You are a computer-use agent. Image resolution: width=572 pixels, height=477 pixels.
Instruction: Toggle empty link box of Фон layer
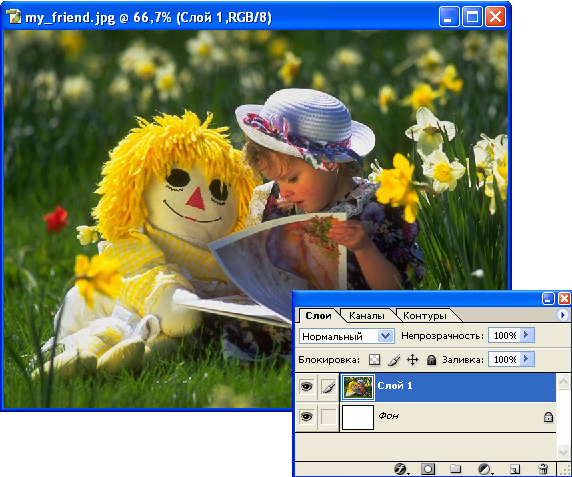point(328,417)
